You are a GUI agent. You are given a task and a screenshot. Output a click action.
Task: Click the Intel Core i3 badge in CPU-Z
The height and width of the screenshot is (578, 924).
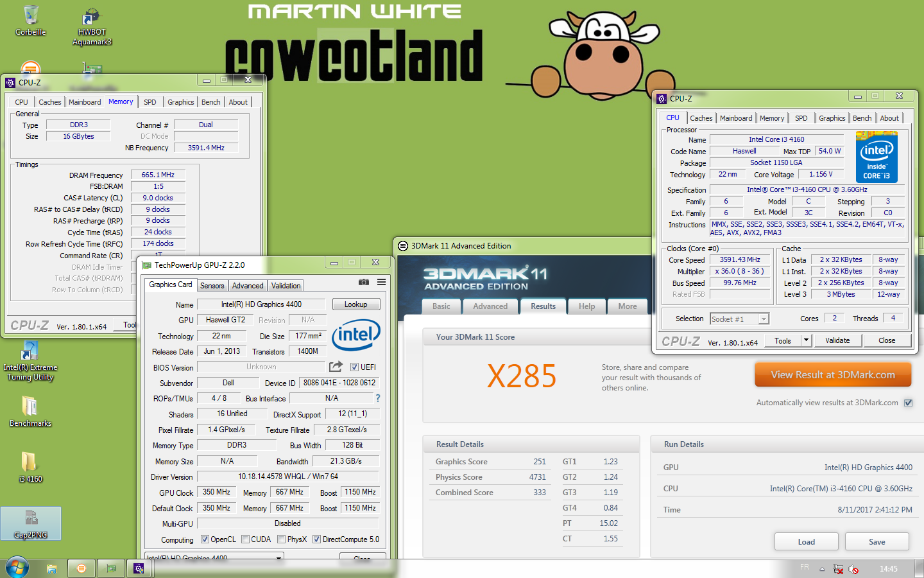click(877, 157)
